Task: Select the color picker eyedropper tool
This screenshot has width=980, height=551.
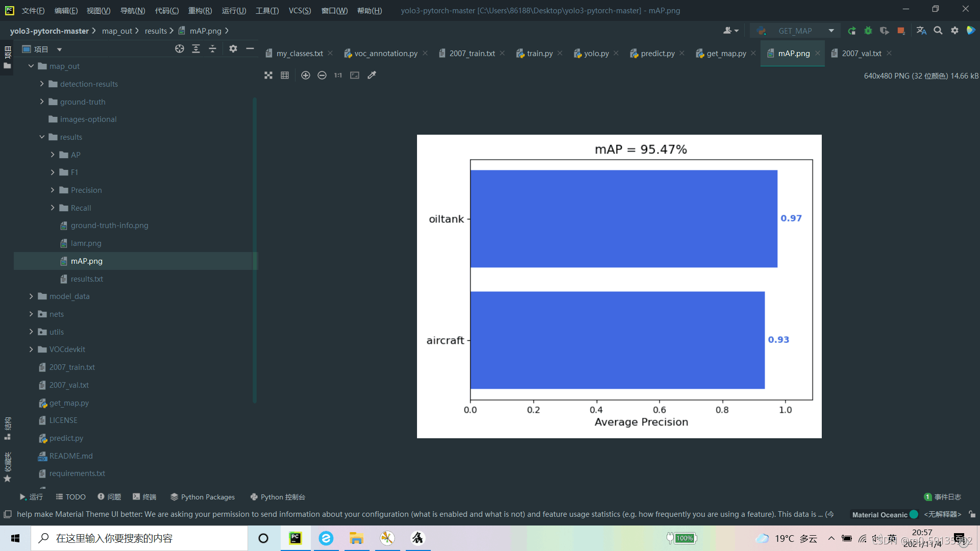Action: 372,76
